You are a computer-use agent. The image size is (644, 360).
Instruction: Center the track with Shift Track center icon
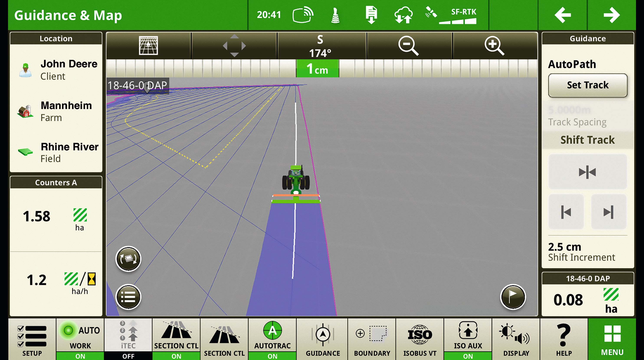(587, 172)
